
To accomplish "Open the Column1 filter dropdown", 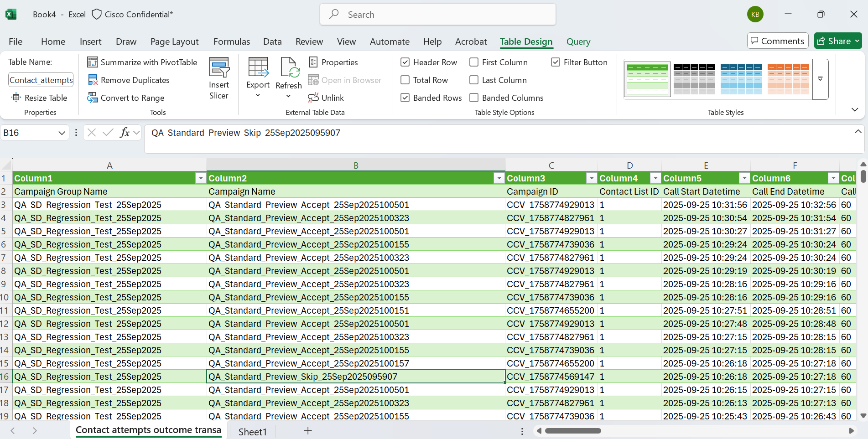I will 200,178.
